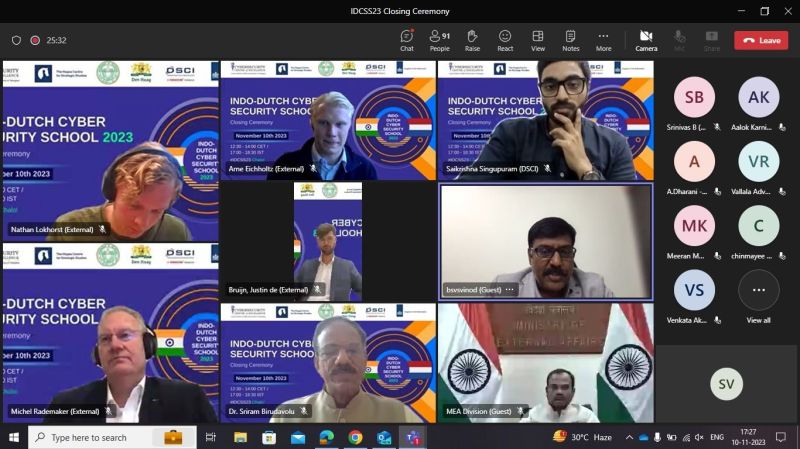Click the Share content button

point(712,40)
